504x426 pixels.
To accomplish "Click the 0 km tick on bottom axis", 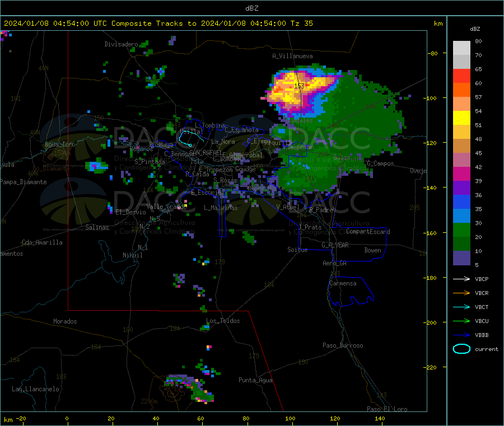I will 67,418.
